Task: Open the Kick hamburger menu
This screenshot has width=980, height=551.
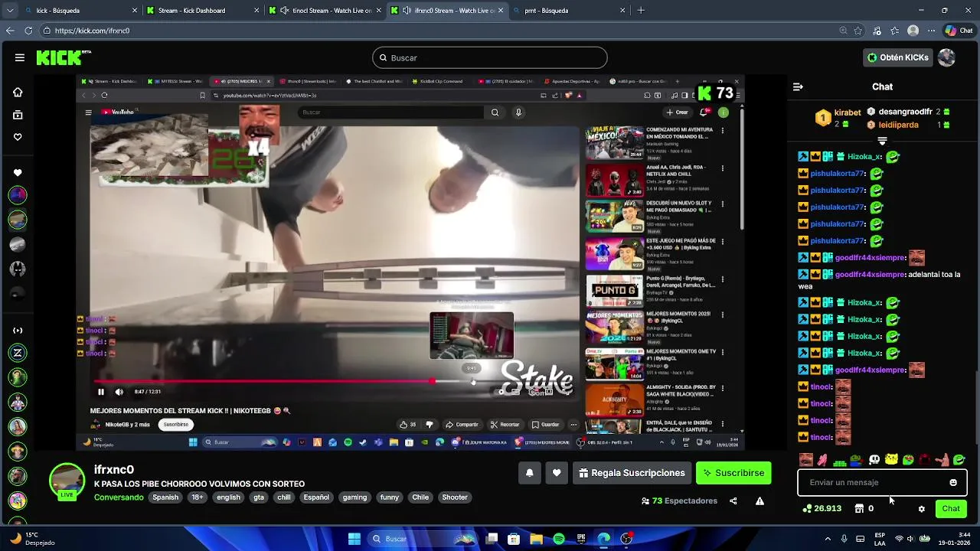Action: click(20, 57)
